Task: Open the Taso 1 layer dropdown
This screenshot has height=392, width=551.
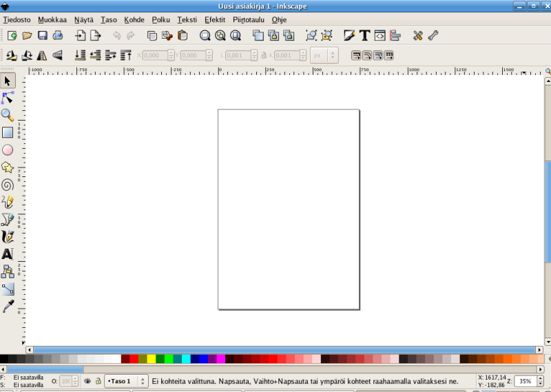Action: click(x=143, y=380)
